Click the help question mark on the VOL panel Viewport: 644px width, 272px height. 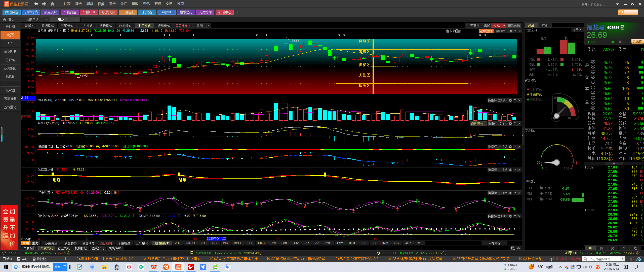pyautogui.click(x=515, y=100)
